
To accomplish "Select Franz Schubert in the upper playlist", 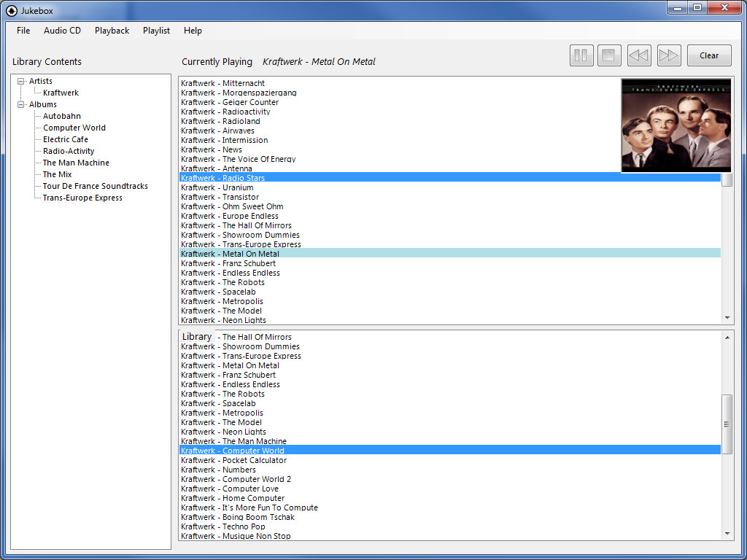I will point(228,263).
